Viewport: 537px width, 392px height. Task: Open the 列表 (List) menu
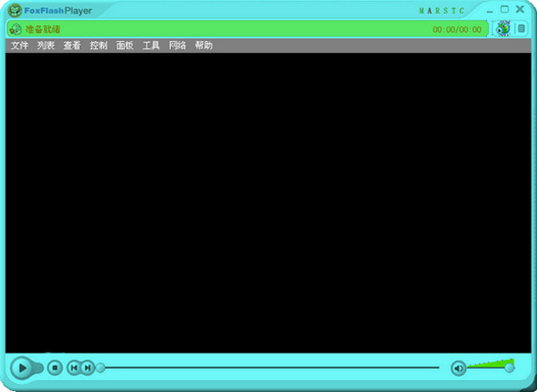point(46,46)
